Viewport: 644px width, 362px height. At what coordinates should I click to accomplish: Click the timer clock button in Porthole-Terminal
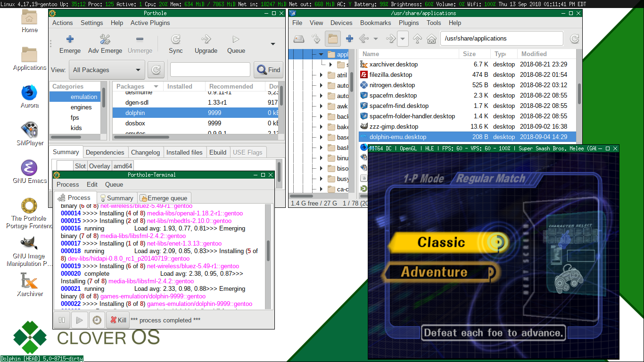pos(97,320)
